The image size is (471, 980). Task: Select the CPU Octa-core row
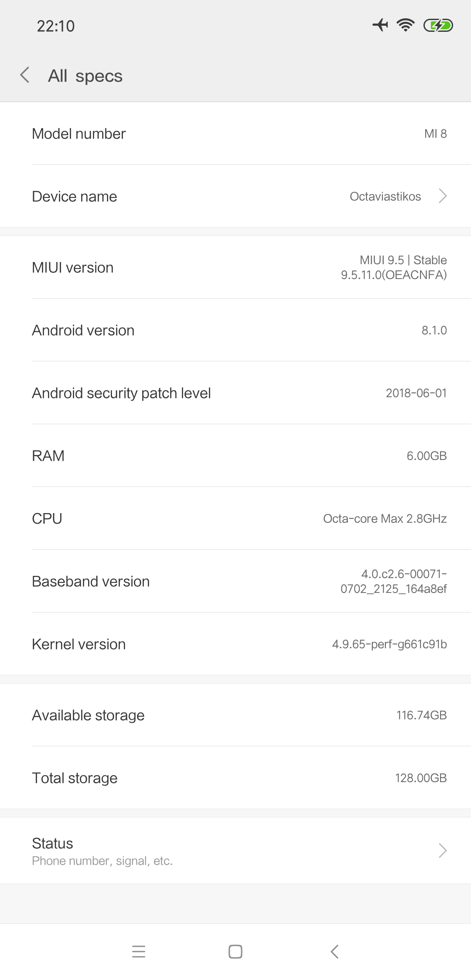(x=235, y=518)
